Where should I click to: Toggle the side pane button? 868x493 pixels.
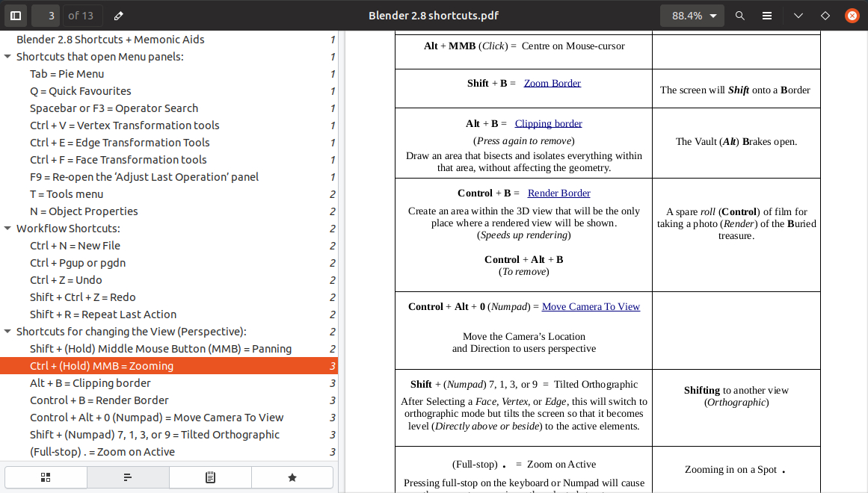[16, 16]
